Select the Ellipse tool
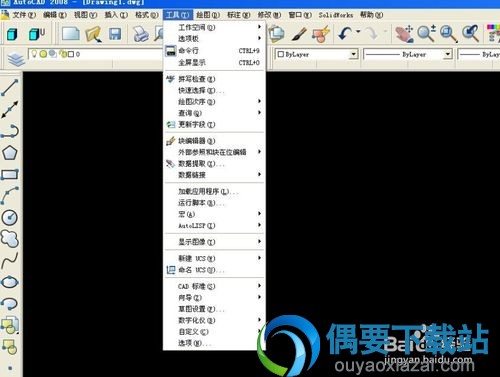This screenshot has height=377, width=500. pos(10,282)
